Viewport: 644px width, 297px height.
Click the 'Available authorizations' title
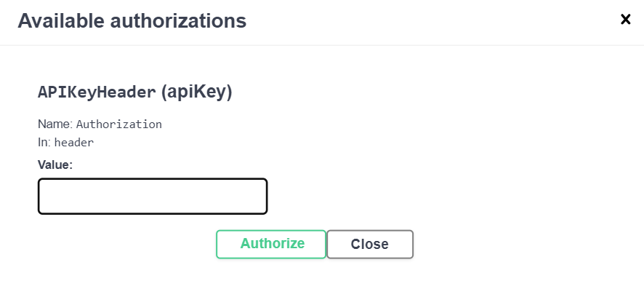click(132, 21)
